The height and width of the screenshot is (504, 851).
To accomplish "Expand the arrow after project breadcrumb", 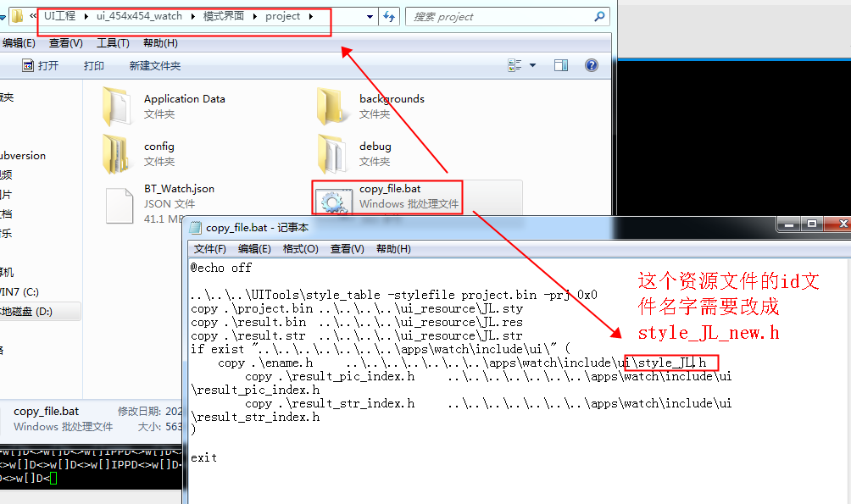I will [x=311, y=16].
